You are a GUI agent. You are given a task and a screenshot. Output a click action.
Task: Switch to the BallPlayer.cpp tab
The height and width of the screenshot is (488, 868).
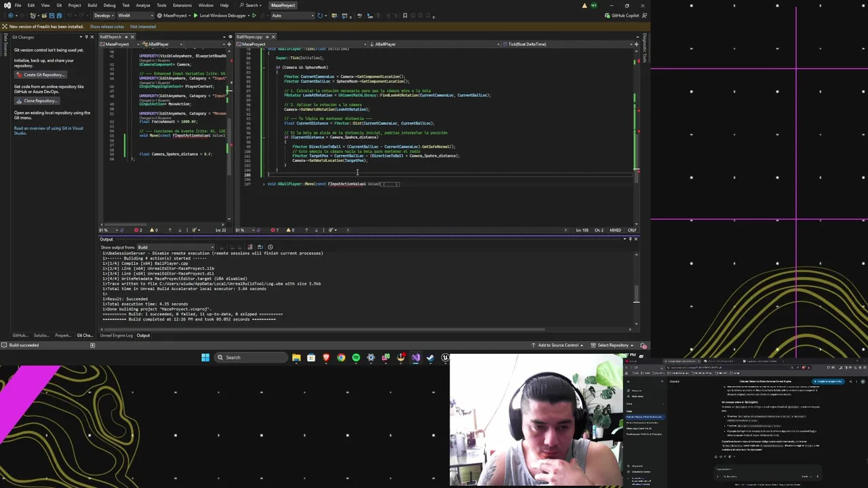pyautogui.click(x=249, y=37)
